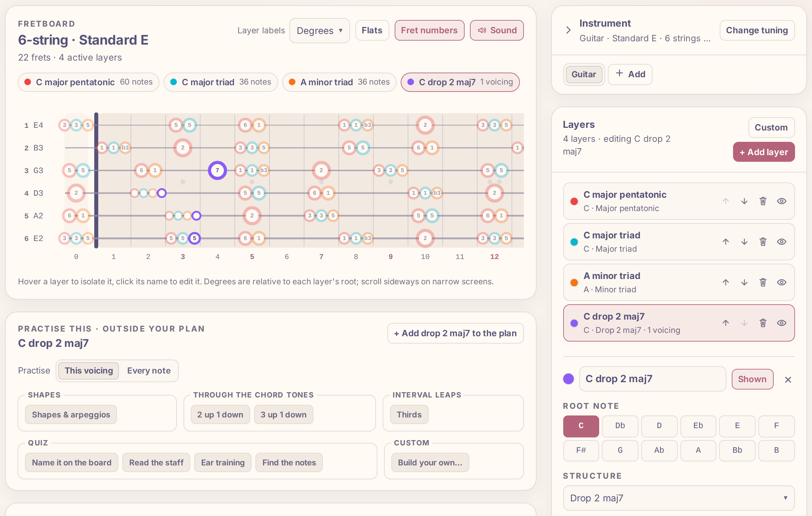Close the C drop 2 maj7 layer editor
Image resolution: width=812 pixels, height=516 pixels.
788,380
